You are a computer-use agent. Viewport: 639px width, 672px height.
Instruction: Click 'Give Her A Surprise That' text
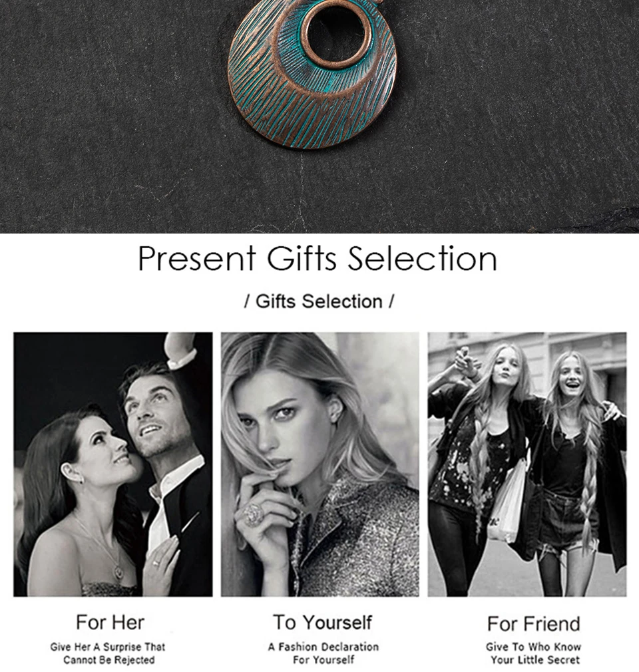pyautogui.click(x=108, y=647)
